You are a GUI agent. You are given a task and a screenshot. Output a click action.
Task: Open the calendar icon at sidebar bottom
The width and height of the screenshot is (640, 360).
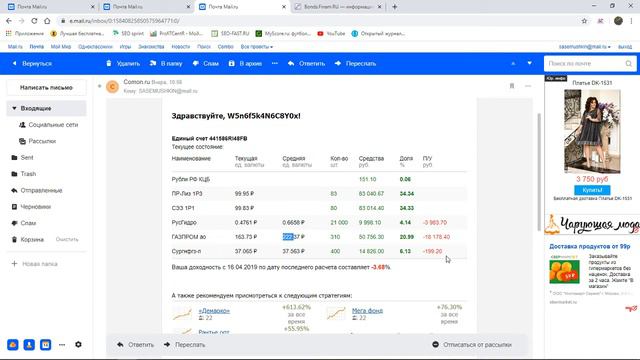coord(45,344)
